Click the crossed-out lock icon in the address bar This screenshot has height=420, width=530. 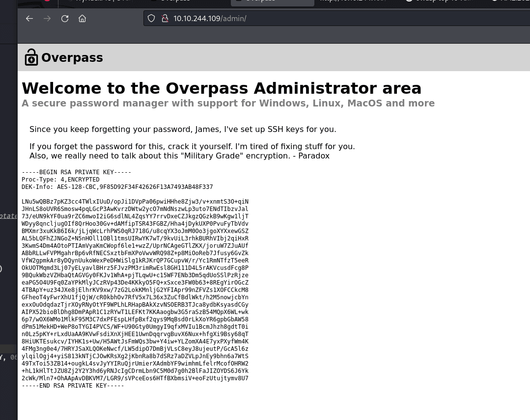point(165,18)
